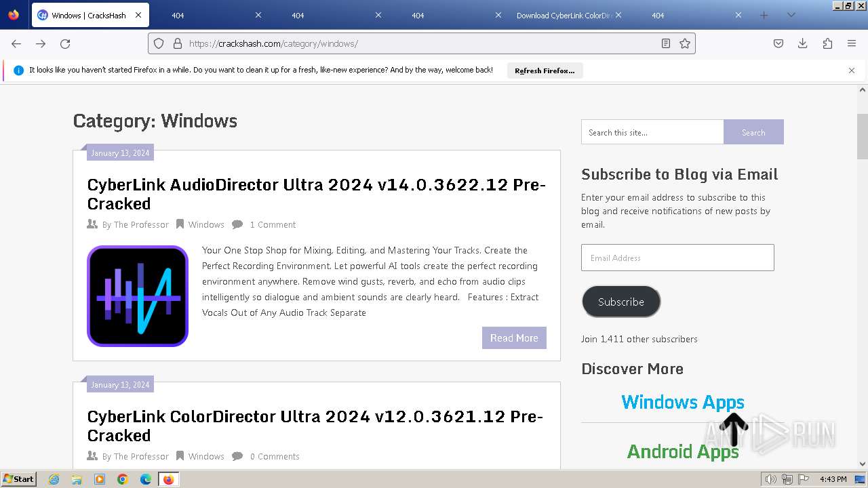Toggle reader view in the address bar
The image size is (868, 488).
[x=666, y=43]
